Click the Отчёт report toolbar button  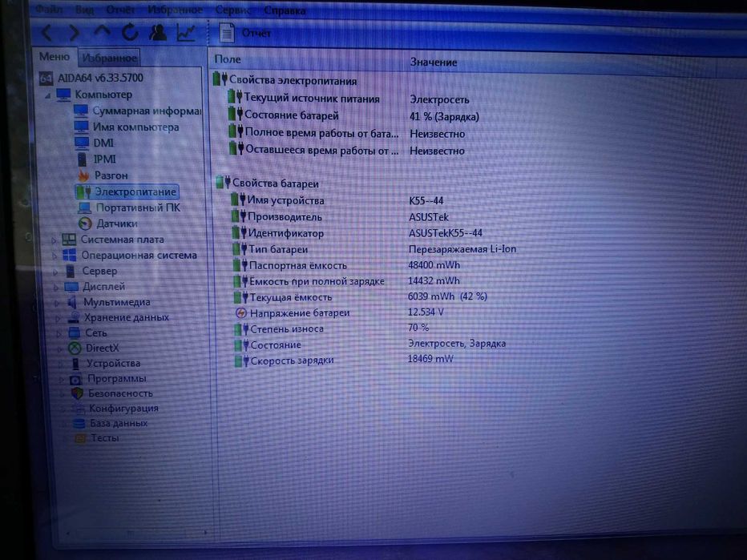[x=245, y=33]
